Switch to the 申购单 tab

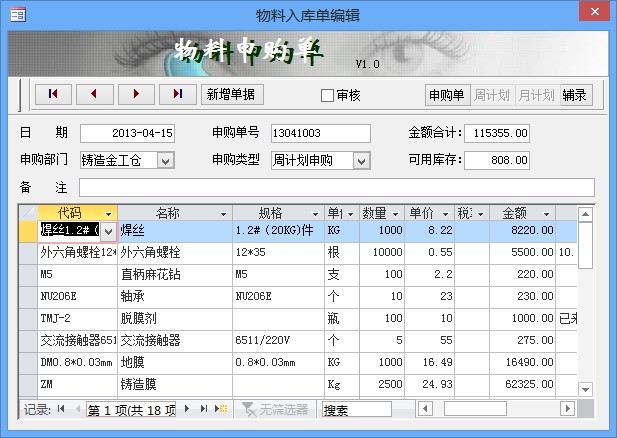point(447,95)
